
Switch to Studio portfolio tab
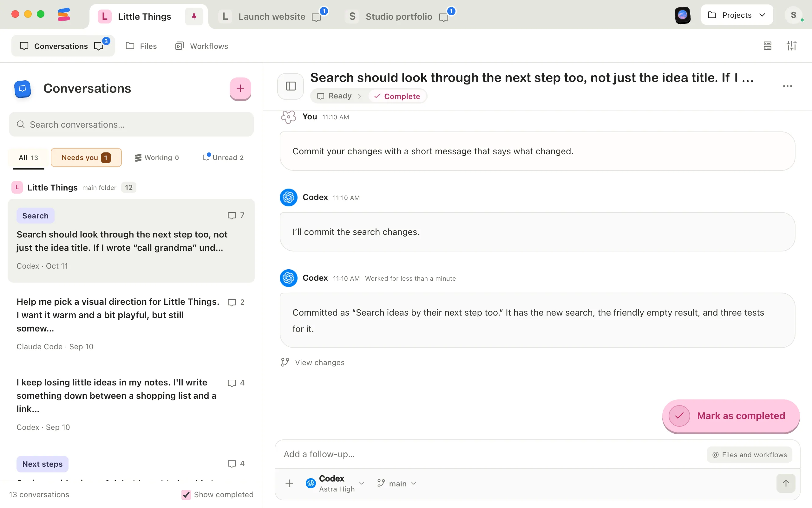pos(399,17)
